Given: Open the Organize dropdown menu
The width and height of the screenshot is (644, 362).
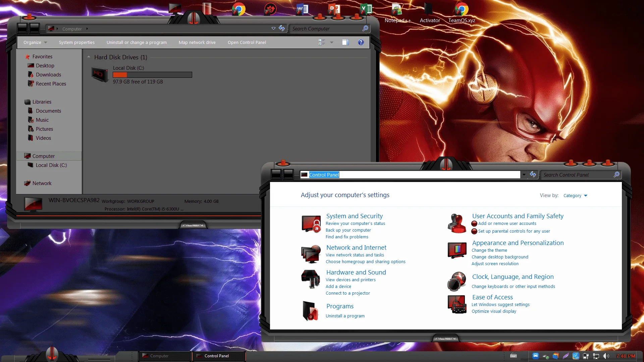Looking at the screenshot, I should pyautogui.click(x=35, y=42).
